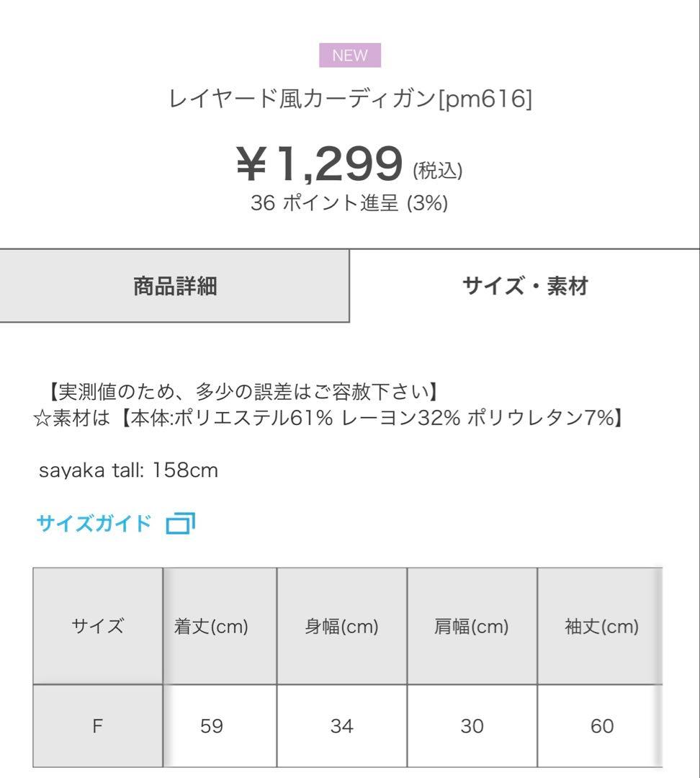Click the 30 shoulder width value cell
700x778 pixels.
(472, 726)
